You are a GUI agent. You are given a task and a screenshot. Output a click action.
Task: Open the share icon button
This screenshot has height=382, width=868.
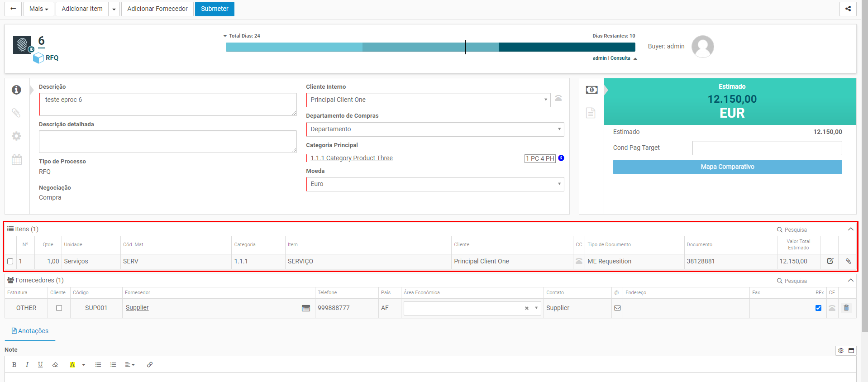coord(848,9)
